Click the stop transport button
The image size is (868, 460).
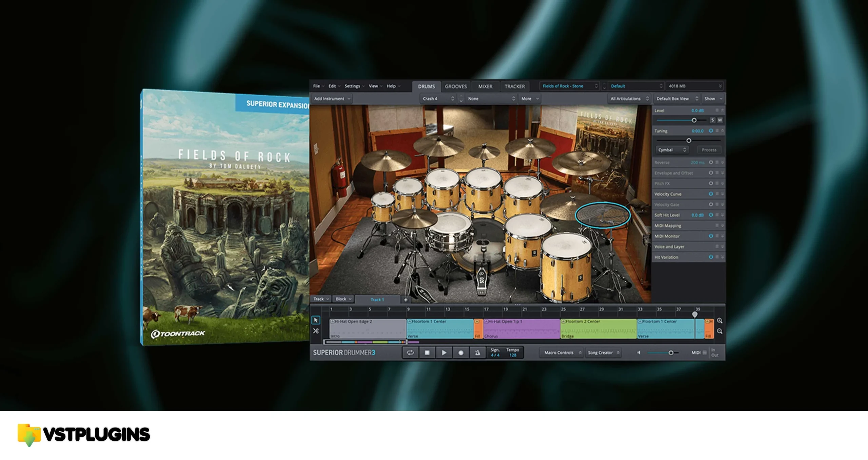(x=427, y=353)
